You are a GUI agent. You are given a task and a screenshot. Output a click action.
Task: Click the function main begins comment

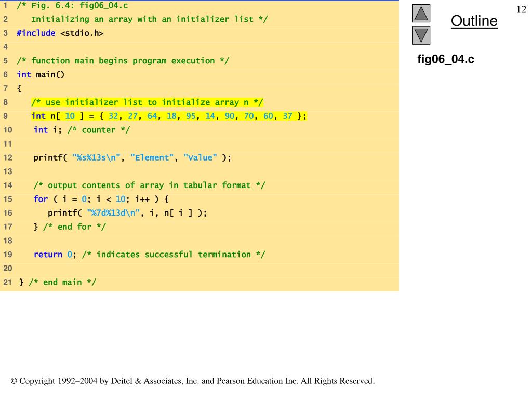[x=123, y=61]
